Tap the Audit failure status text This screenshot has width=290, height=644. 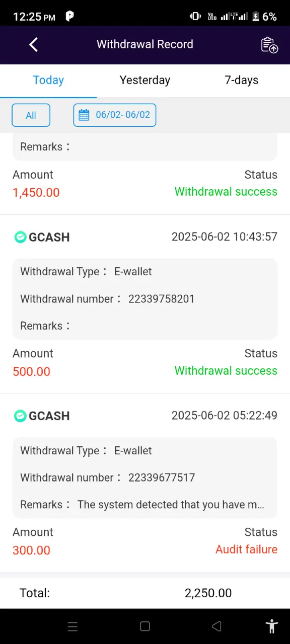(x=246, y=549)
